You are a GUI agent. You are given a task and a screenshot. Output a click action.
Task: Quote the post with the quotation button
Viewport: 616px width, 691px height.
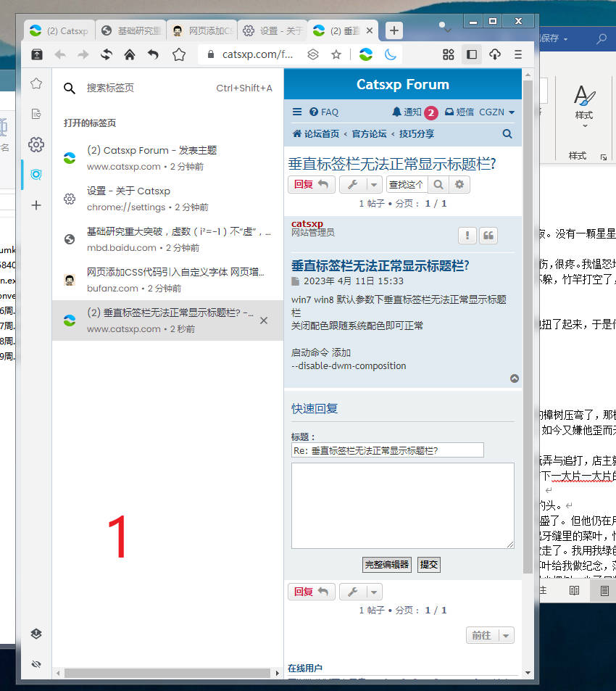(x=488, y=236)
